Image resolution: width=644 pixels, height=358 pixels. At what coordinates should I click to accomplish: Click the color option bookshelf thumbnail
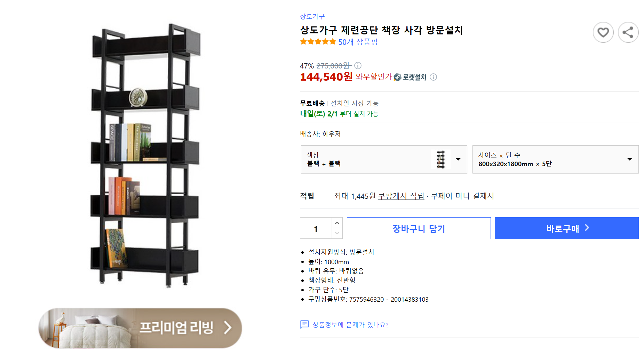(440, 159)
